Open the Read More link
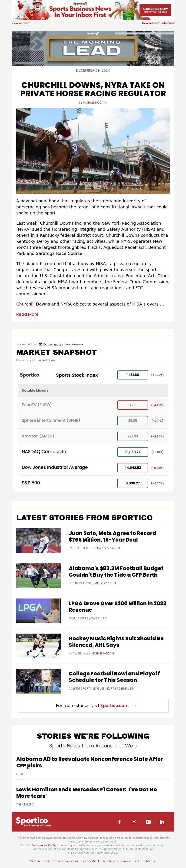The height and width of the screenshot is (868, 186). [27, 314]
